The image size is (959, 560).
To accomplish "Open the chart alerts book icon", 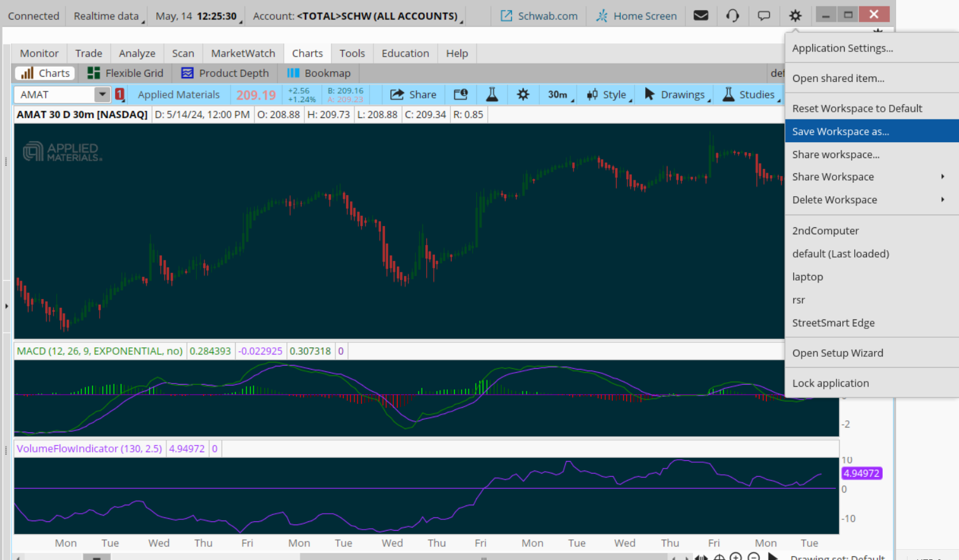I will (x=461, y=95).
